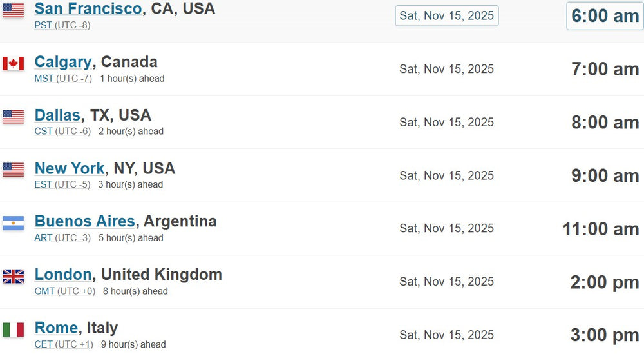This screenshot has width=644, height=354.
Task: Click the USA flag beside San Francisco
Action: (13, 11)
